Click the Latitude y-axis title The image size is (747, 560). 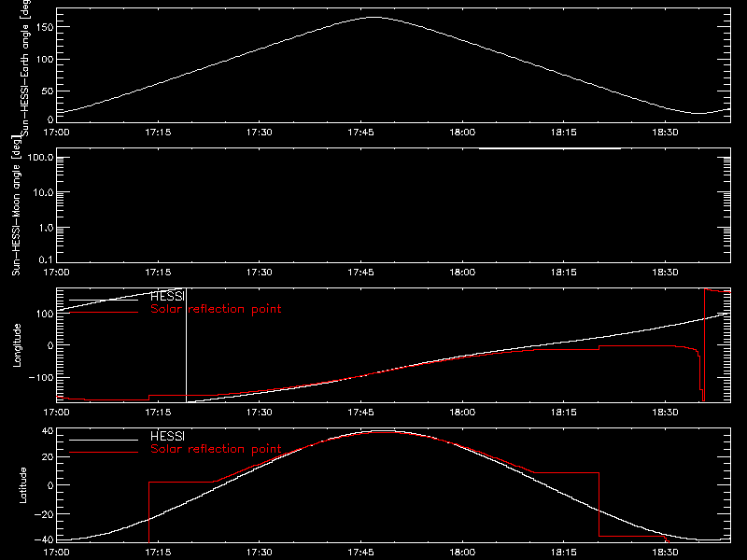coord(22,485)
